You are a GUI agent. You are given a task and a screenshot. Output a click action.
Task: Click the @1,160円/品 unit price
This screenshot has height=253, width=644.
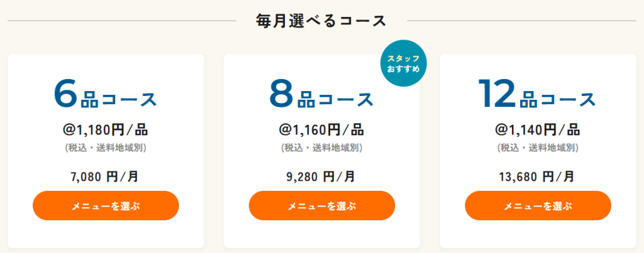[x=321, y=130]
